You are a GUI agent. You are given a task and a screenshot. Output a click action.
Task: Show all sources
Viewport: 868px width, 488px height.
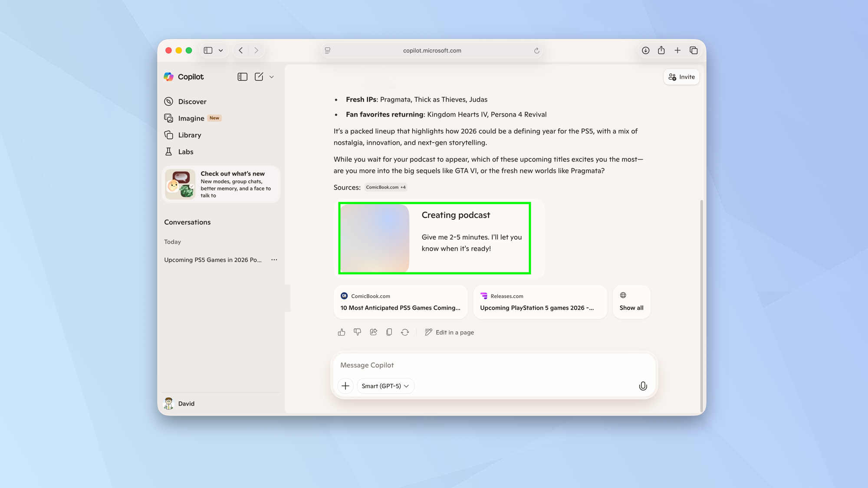tap(631, 302)
